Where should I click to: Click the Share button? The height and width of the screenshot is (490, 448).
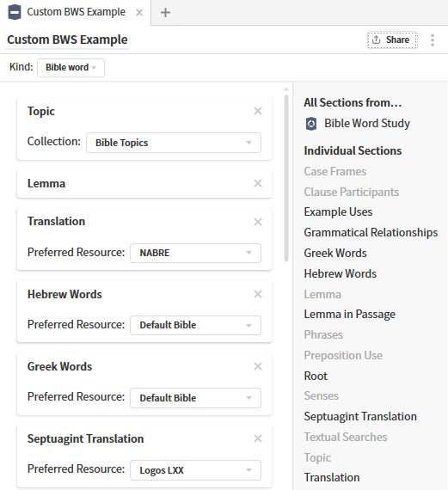coord(392,40)
